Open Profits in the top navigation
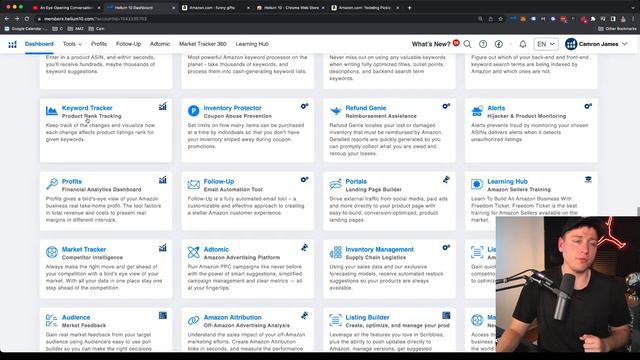640x360 pixels. (99, 44)
